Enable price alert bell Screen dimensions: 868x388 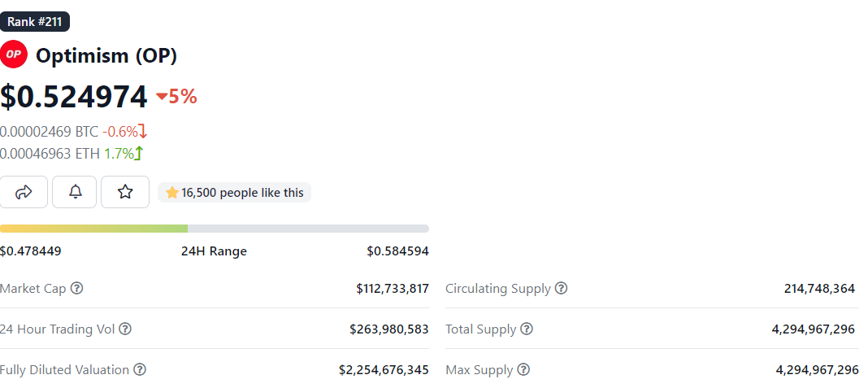[x=75, y=192]
